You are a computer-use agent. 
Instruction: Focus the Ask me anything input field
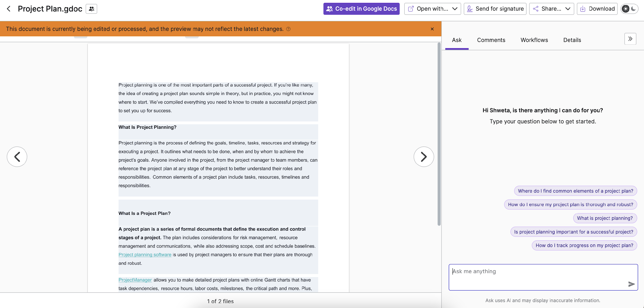point(543,277)
